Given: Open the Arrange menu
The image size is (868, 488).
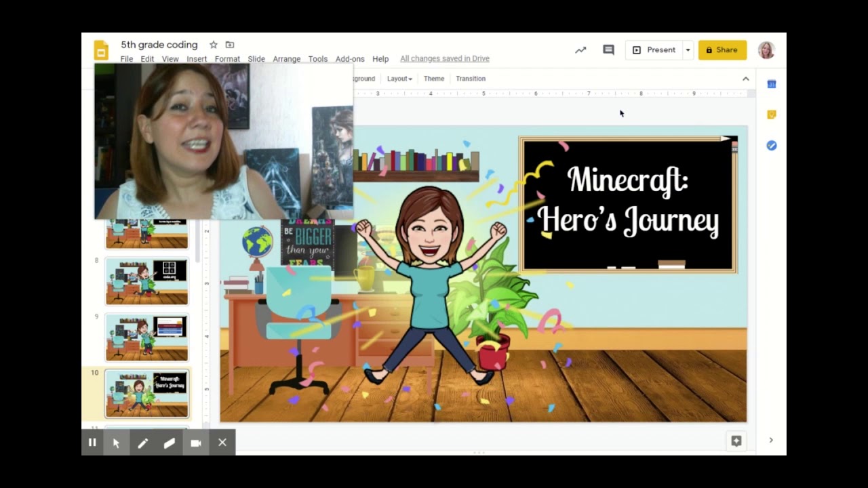Looking at the screenshot, I should pos(287,59).
